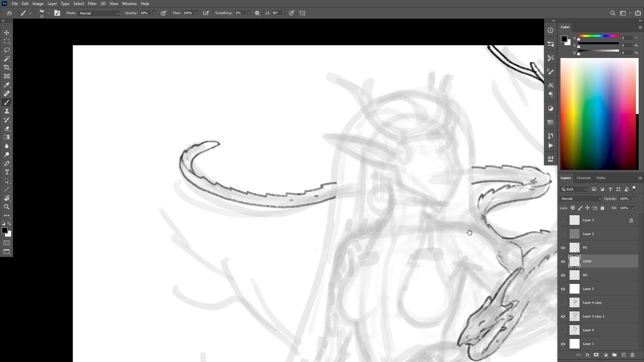The height and width of the screenshot is (362, 644).
Task: Open the layer blend mode Normal dropdown
Action: tap(581, 199)
